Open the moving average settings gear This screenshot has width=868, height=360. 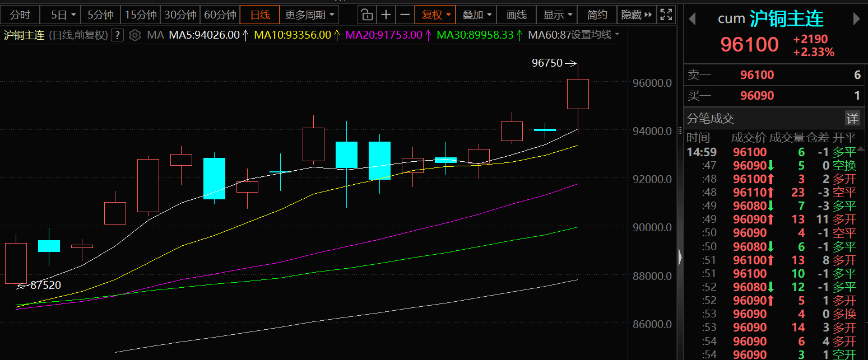tap(134, 35)
